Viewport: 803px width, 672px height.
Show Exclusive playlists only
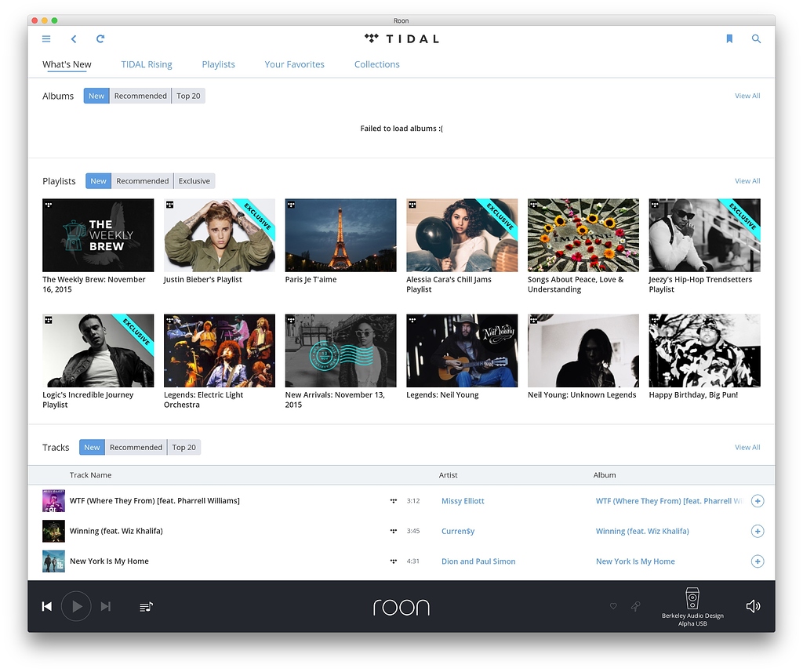tap(194, 180)
